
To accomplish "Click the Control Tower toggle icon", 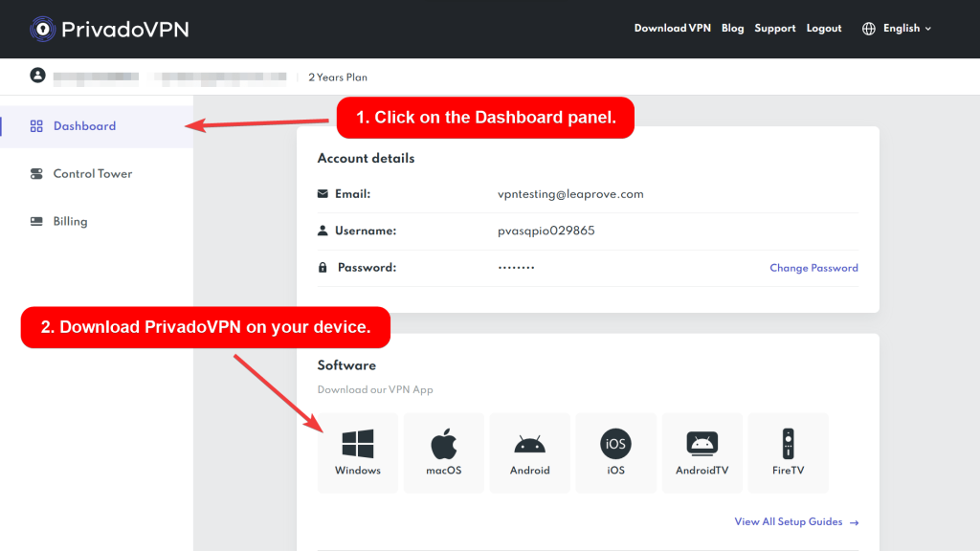I will (36, 174).
